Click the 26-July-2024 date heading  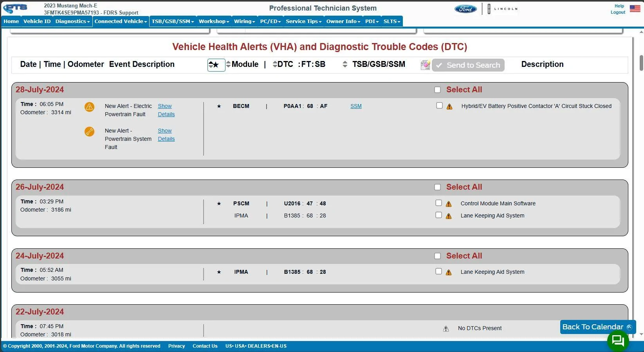(40, 187)
